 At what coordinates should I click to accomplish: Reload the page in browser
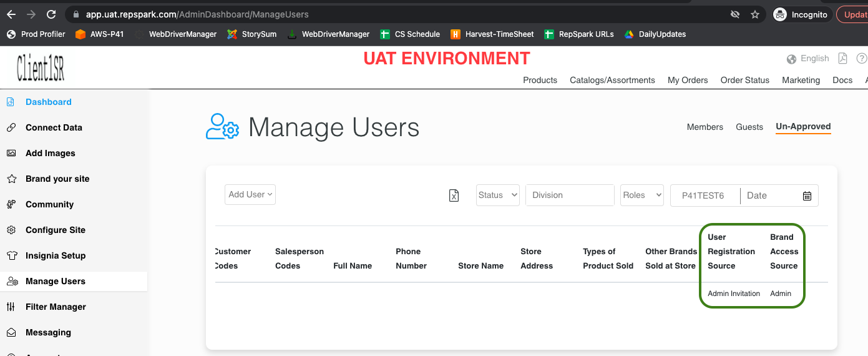pyautogui.click(x=51, y=14)
